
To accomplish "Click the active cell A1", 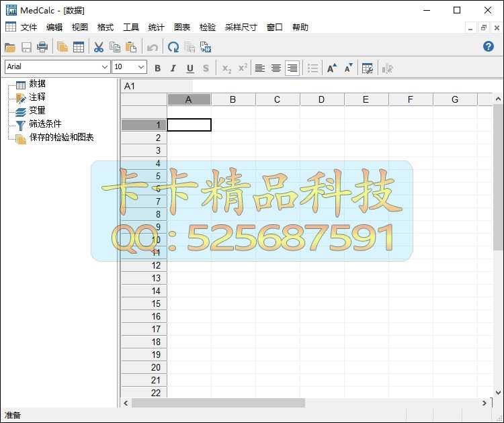I will point(190,125).
